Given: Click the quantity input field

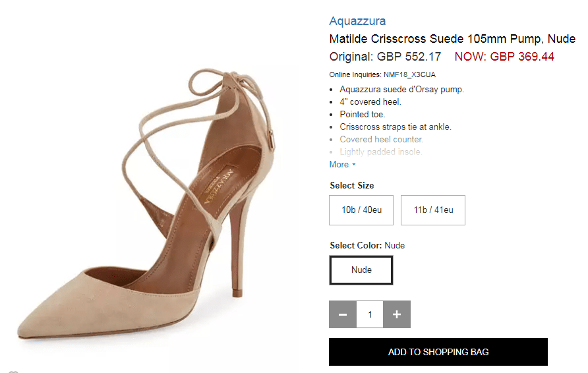Looking at the screenshot, I should pos(370,314).
